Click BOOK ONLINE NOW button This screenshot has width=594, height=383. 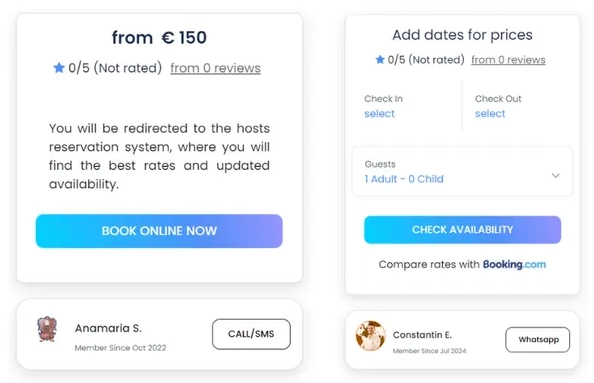(159, 231)
